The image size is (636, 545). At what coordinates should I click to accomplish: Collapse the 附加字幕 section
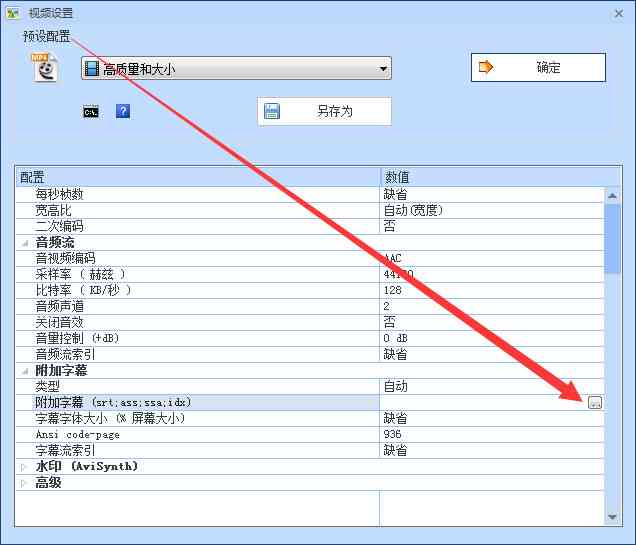tap(25, 371)
